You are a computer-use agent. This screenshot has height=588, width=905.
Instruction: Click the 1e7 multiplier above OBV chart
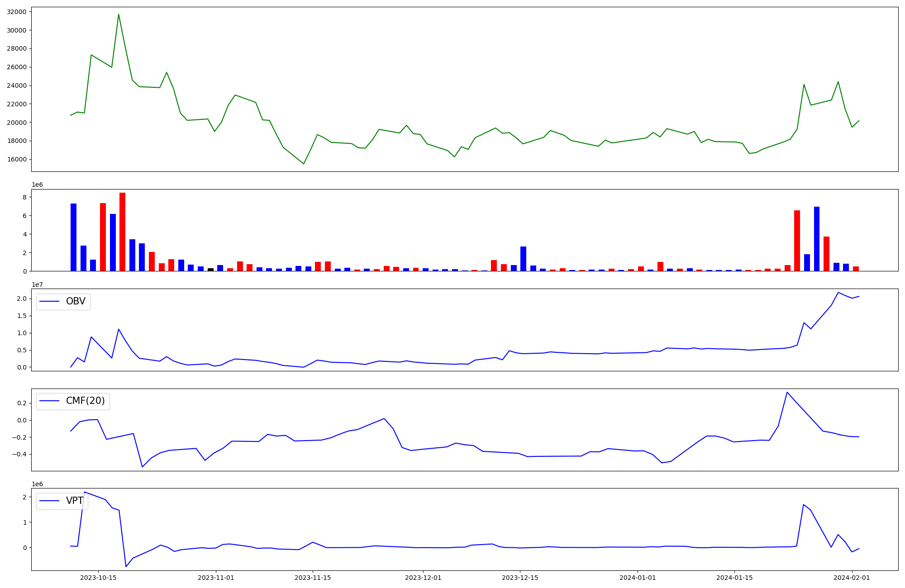click(x=37, y=285)
